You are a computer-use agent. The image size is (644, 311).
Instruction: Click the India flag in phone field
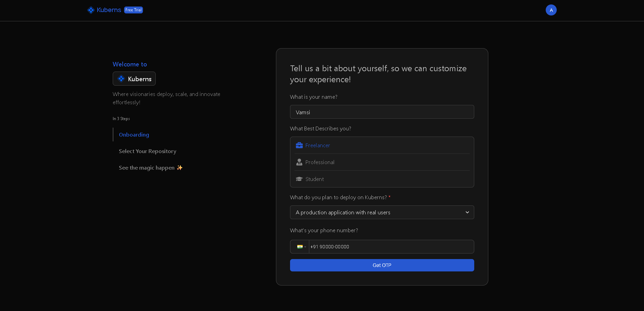[x=300, y=247]
